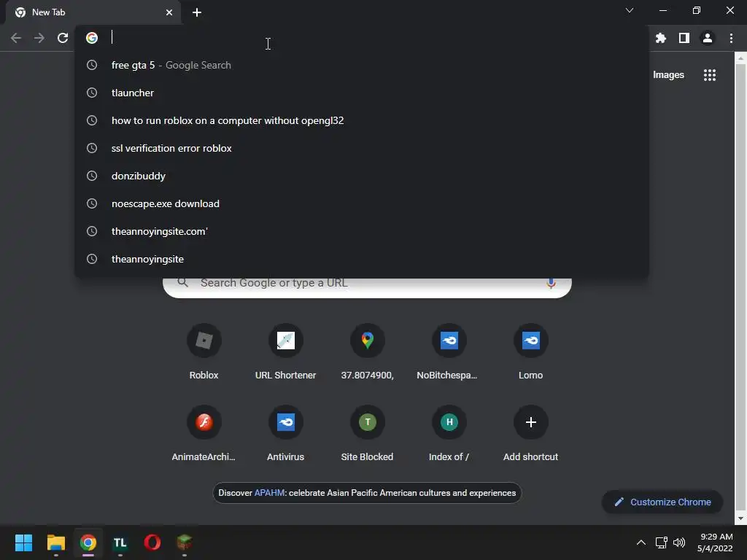747x560 pixels.
Task: Open the URL Shortener shortcut
Action: [x=285, y=351]
